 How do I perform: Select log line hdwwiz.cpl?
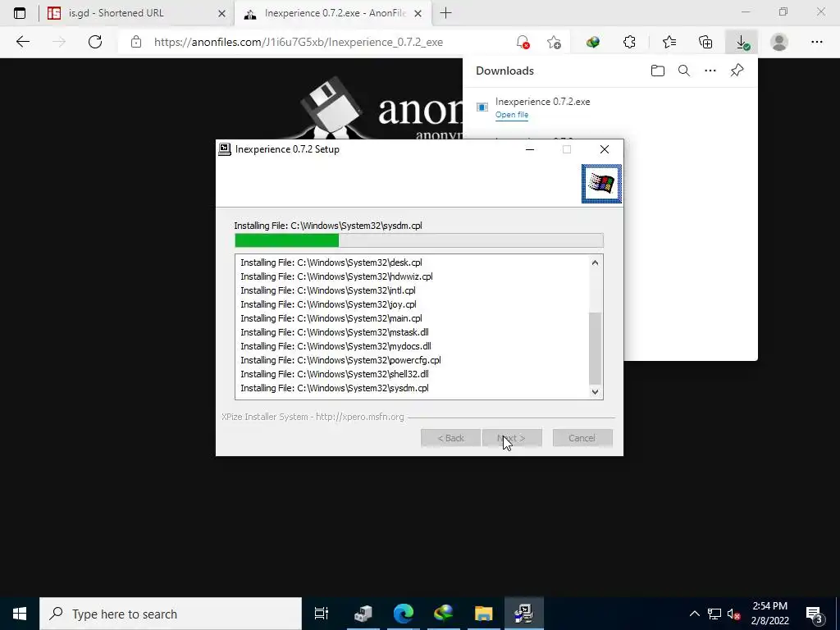click(336, 276)
